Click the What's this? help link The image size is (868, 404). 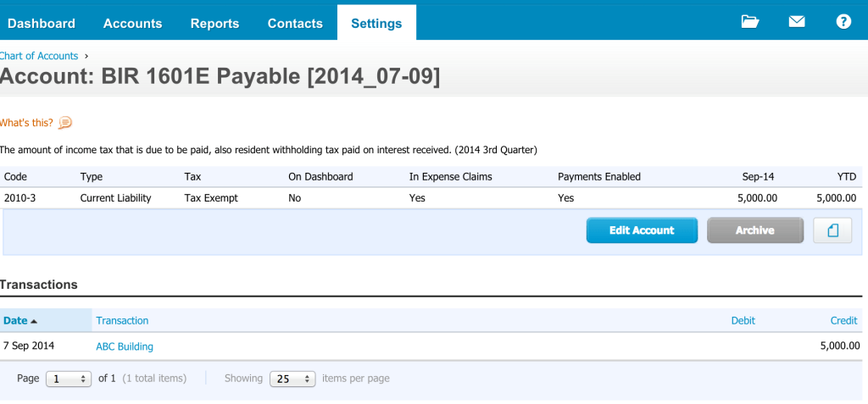tap(26, 123)
